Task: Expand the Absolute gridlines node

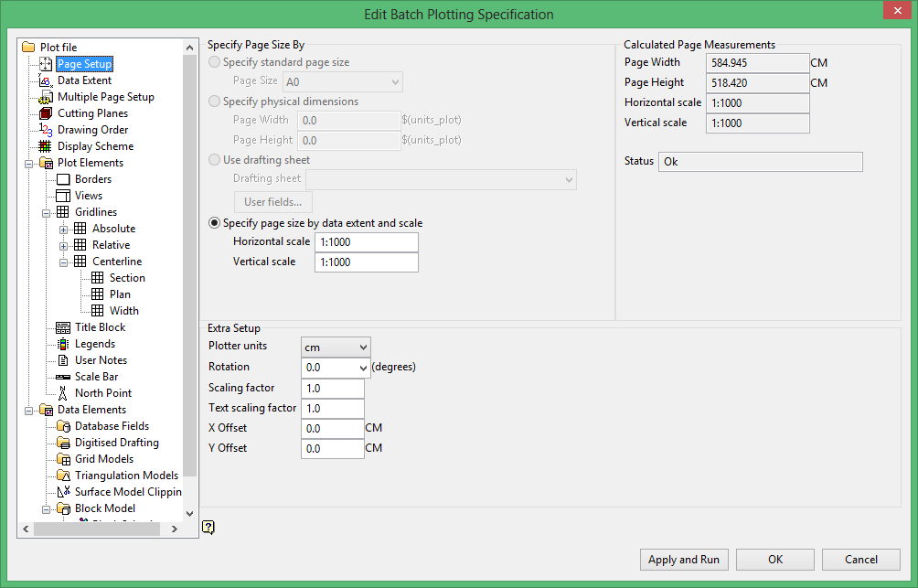Action: coord(64,229)
